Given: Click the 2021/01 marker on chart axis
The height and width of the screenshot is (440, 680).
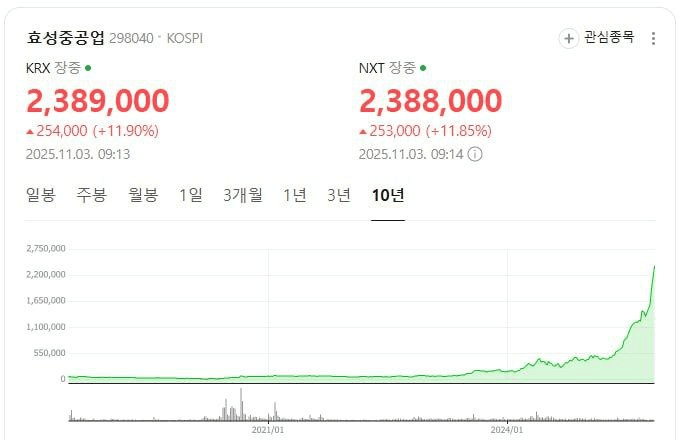Looking at the screenshot, I should coord(268,431).
